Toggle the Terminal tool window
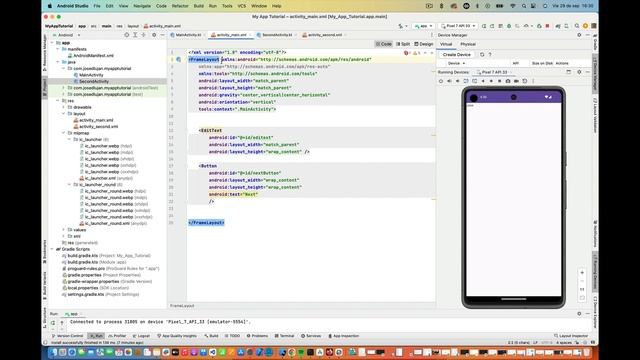This screenshot has height=360, width=640. (x=284, y=336)
